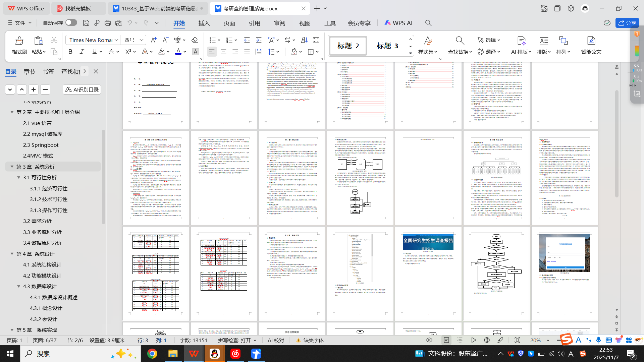Apply the 标题 2 heading style
This screenshot has width=644, height=362.
(x=348, y=46)
